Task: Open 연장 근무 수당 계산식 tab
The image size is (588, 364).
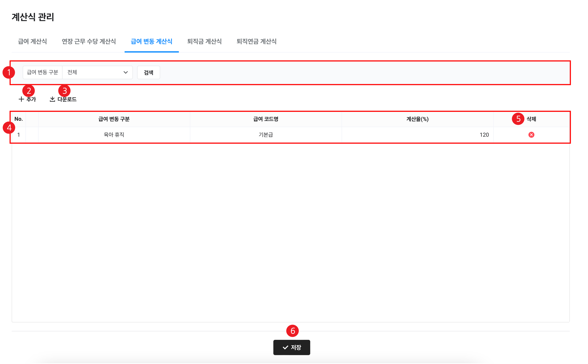Action: point(89,41)
